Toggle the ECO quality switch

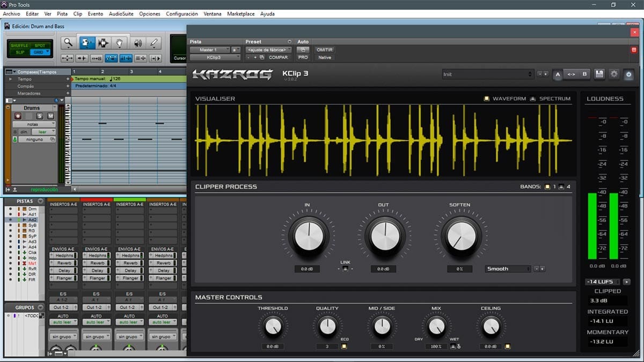coord(345,346)
